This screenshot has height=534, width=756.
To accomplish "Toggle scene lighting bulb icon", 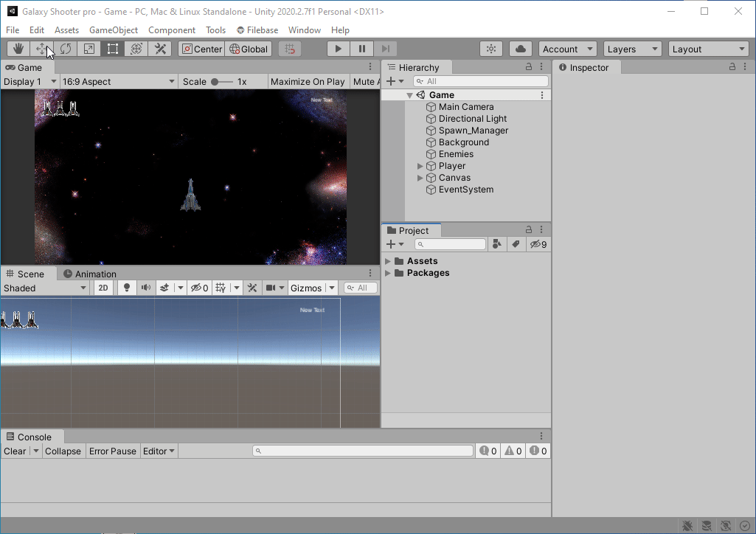I will point(127,288).
